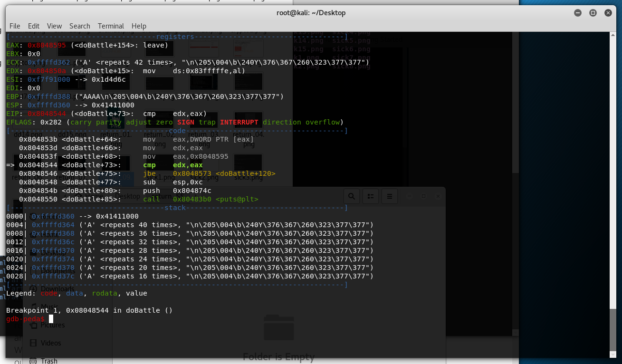Maximize the root@kali terminal window
This screenshot has height=364, width=622.
593,13
